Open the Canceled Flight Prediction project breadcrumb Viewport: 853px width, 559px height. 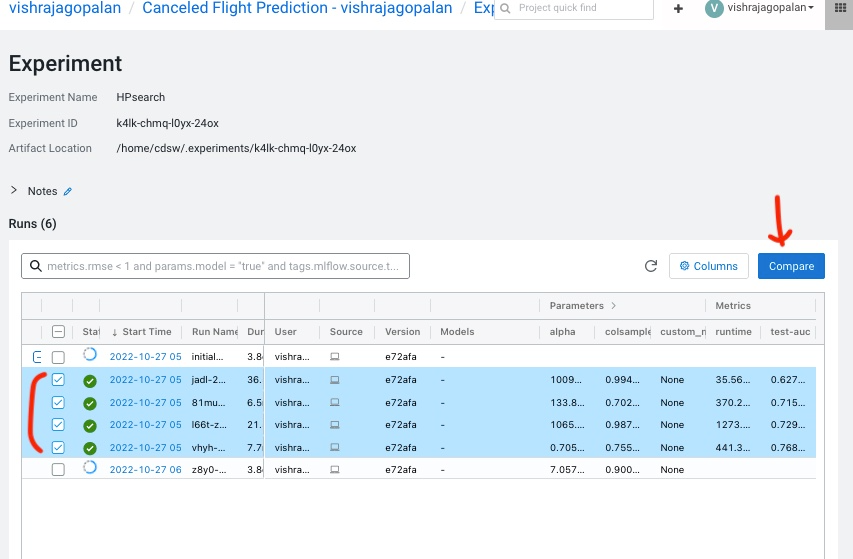297,8
